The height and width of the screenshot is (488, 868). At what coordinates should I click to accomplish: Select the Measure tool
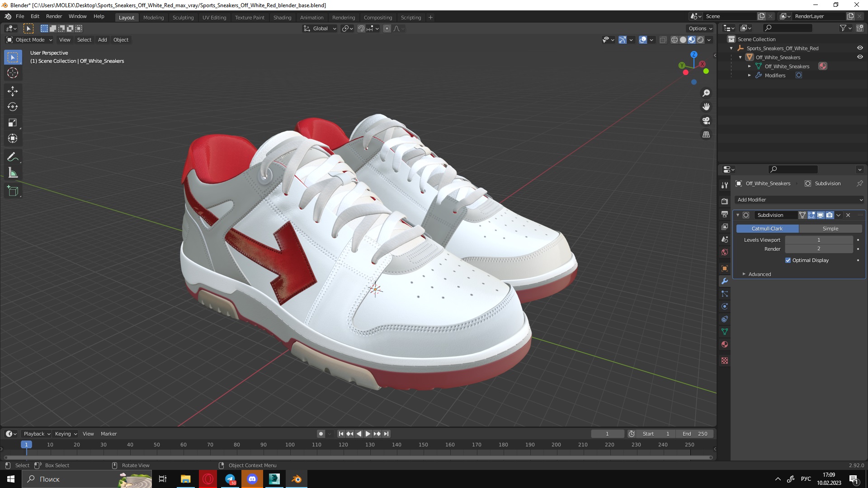(13, 173)
